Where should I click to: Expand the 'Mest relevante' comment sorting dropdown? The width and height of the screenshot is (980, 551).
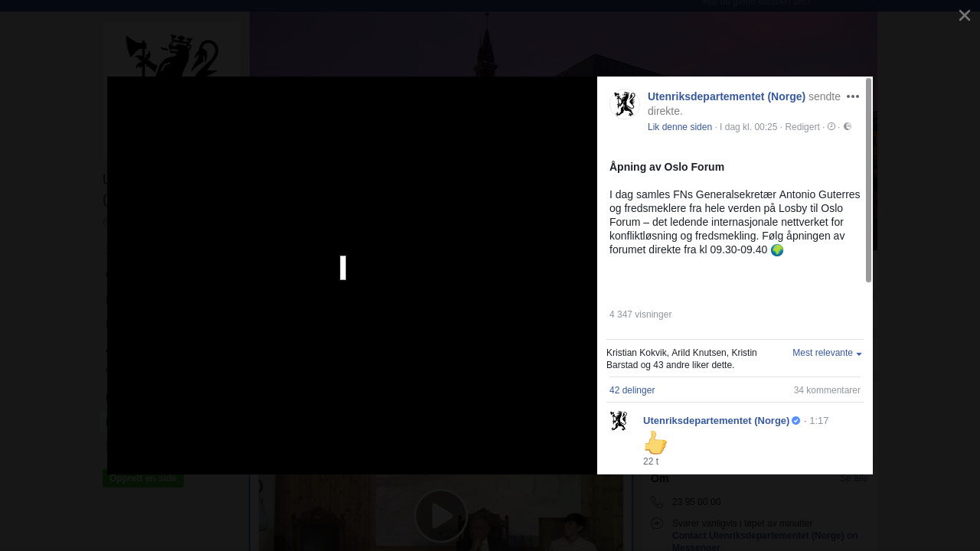point(827,353)
